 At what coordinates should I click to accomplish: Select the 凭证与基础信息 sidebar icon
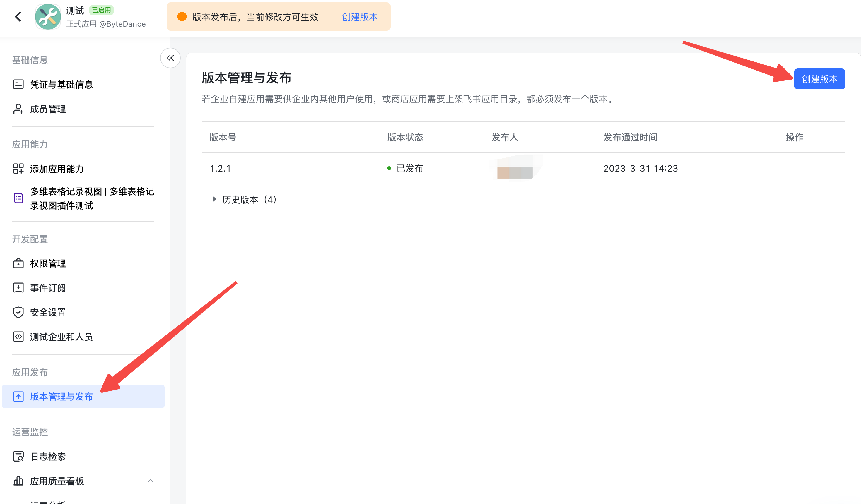[18, 84]
